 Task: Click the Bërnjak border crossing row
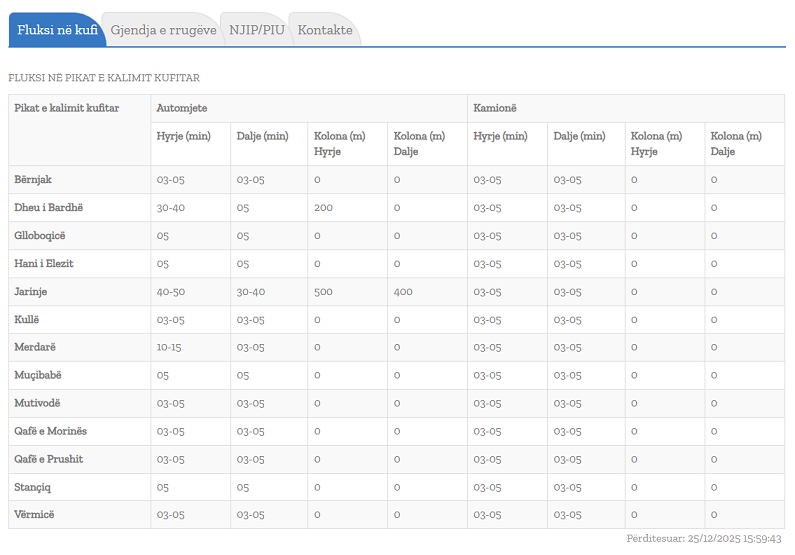[33, 180]
